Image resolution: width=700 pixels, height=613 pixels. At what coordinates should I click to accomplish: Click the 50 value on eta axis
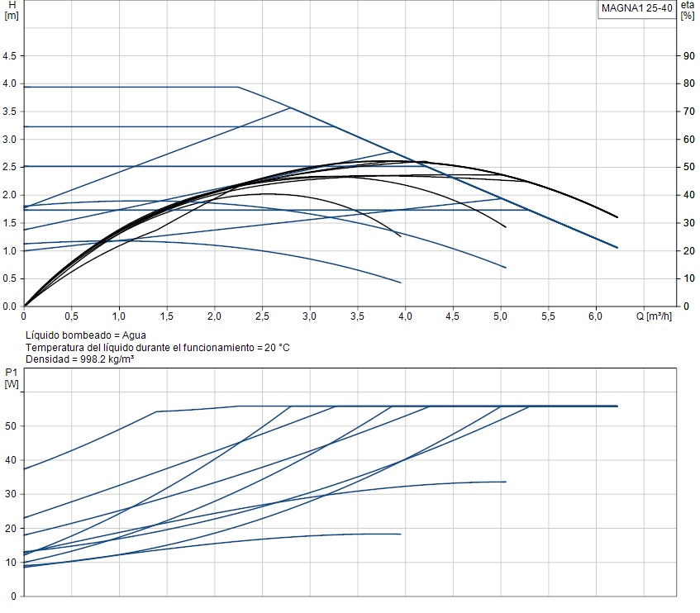tap(688, 167)
